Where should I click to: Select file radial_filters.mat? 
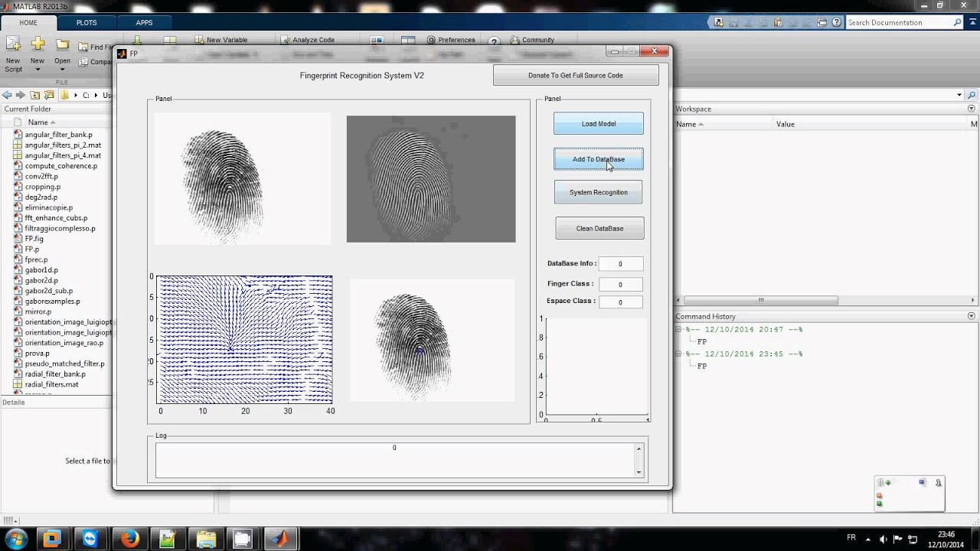[51, 384]
